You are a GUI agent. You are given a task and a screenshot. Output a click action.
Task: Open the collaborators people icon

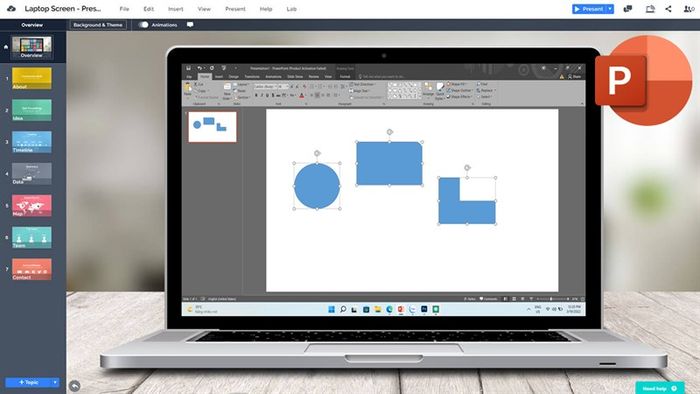(689, 9)
